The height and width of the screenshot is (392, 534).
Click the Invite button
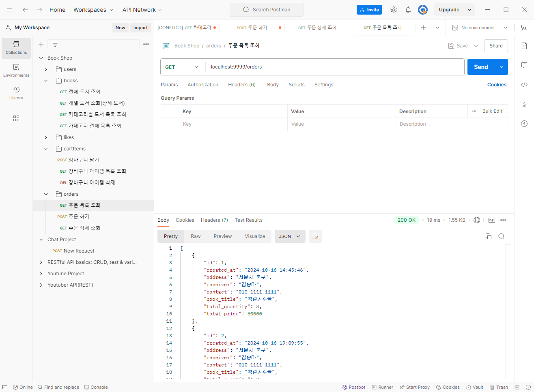369,10
